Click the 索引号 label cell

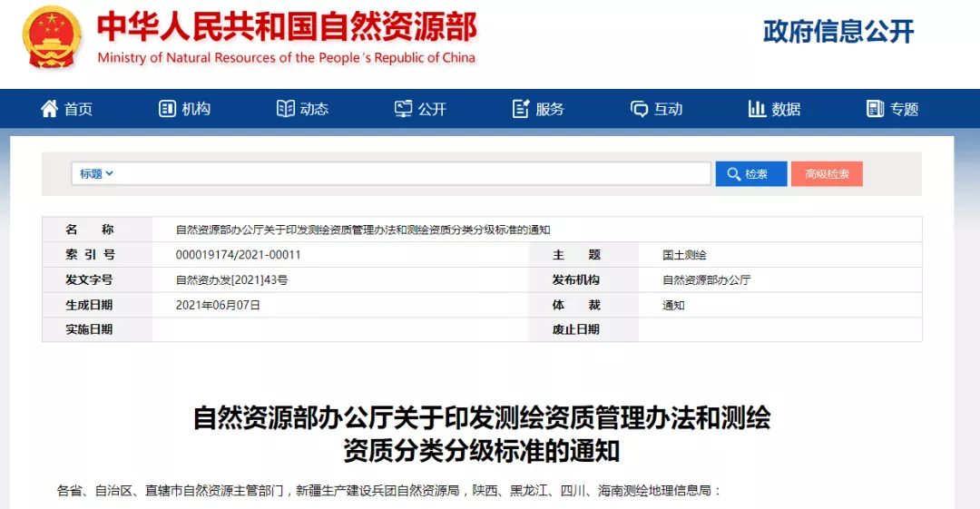[97, 254]
